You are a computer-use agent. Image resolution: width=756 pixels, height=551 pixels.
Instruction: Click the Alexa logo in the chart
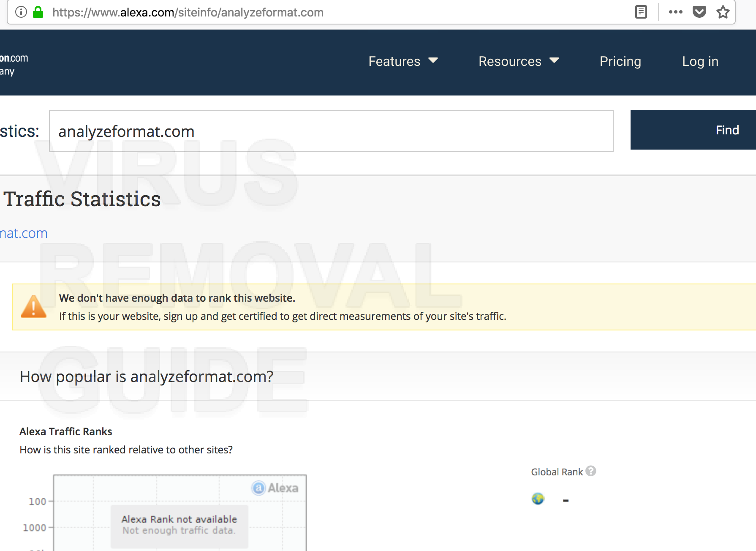pyautogui.click(x=275, y=488)
